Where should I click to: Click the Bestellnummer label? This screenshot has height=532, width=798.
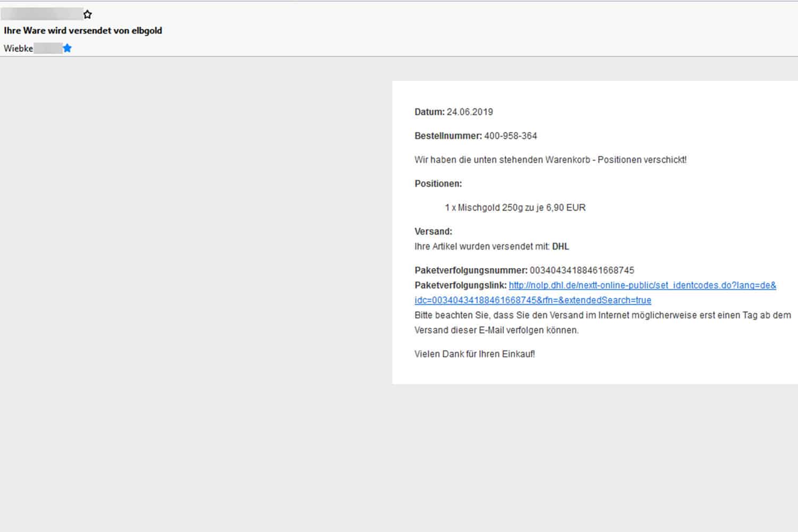448,136
